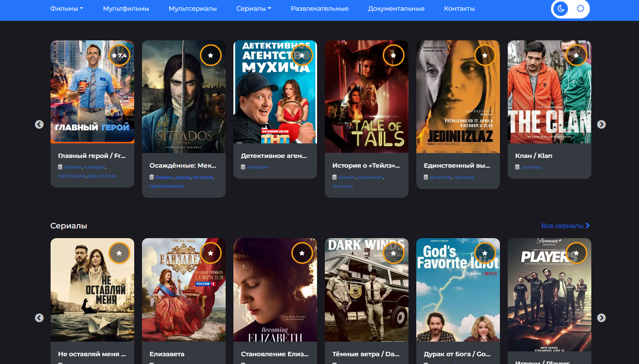Click the star badge on Детективное агентство Мухича poster
Screen dimensions: 639x364
302,55
